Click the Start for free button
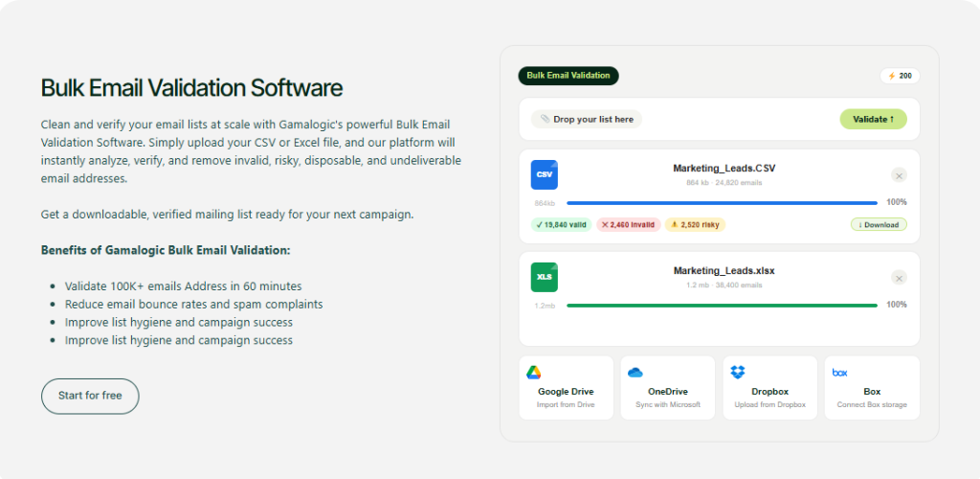The width and height of the screenshot is (980, 479). tap(90, 396)
